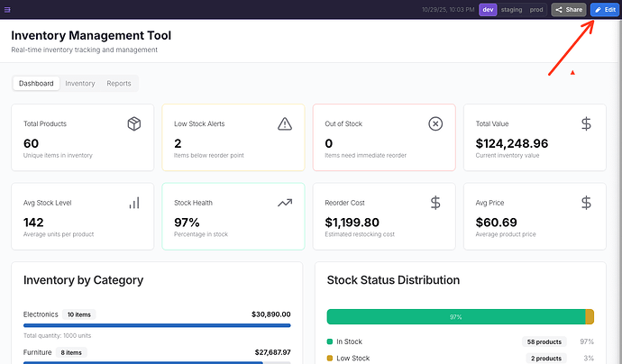
Task: Open the Reports tab
Action: point(119,84)
